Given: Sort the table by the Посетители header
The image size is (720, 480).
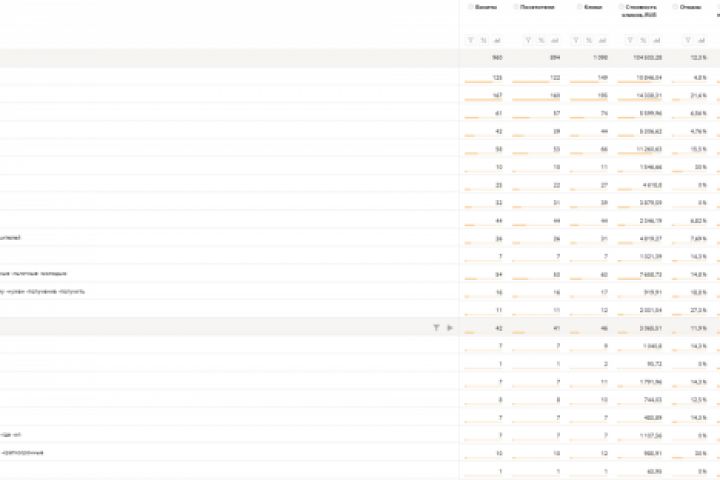Looking at the screenshot, I should 537,7.
